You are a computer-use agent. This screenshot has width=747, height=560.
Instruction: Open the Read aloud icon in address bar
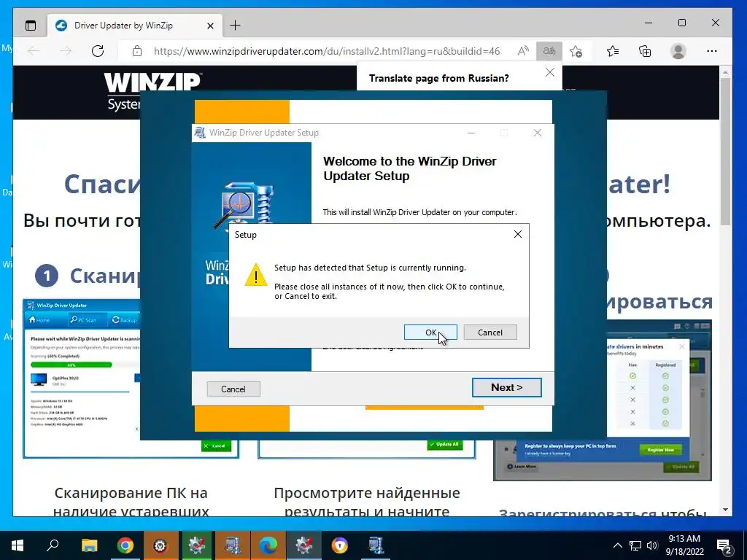point(522,51)
